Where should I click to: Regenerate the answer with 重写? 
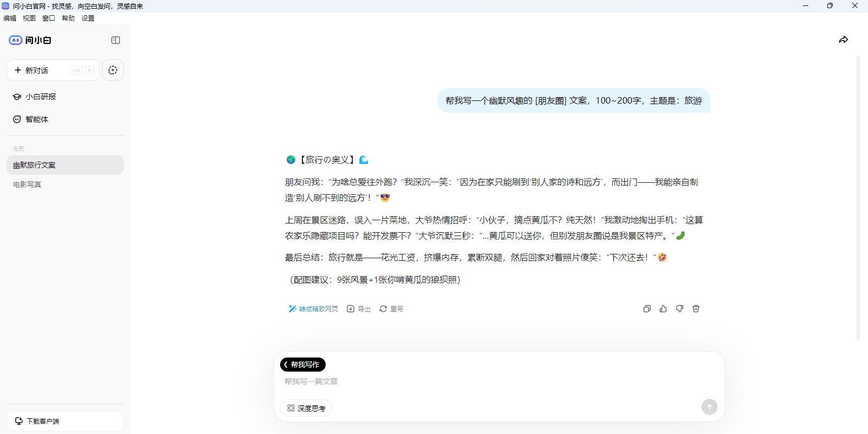[x=391, y=309]
